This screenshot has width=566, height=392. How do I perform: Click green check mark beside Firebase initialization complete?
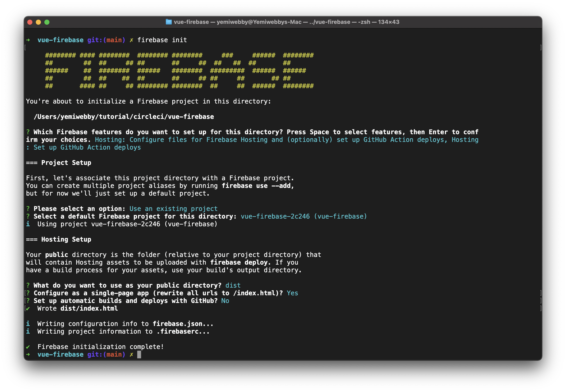pos(28,347)
